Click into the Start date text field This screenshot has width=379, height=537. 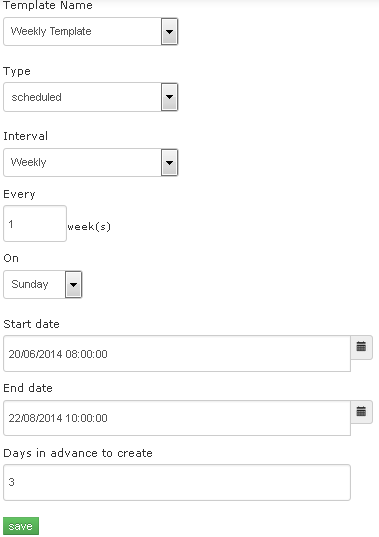pos(177,353)
